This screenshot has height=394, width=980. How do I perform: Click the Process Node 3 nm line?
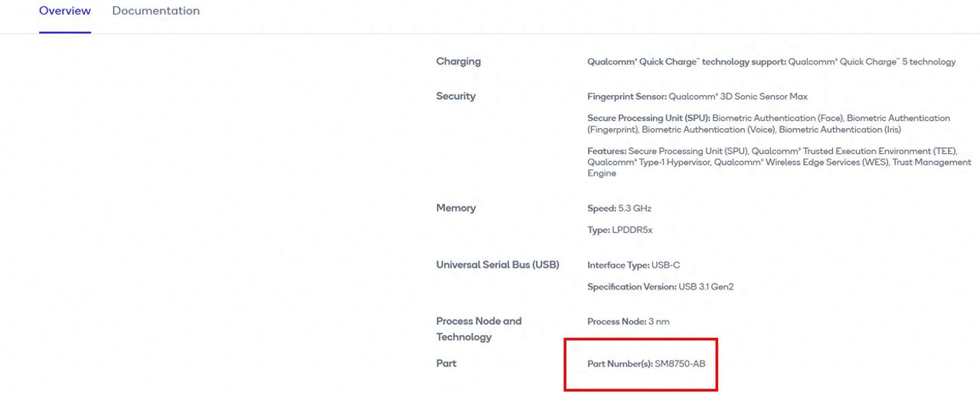click(x=628, y=322)
